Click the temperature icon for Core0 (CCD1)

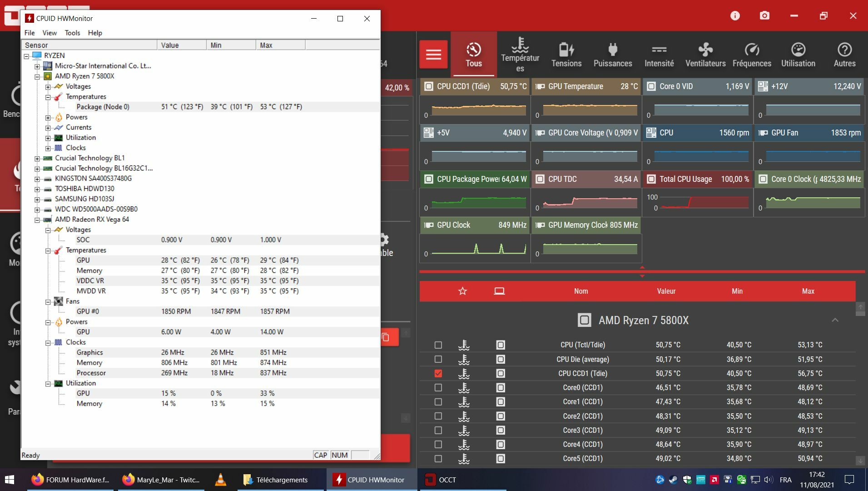point(463,388)
